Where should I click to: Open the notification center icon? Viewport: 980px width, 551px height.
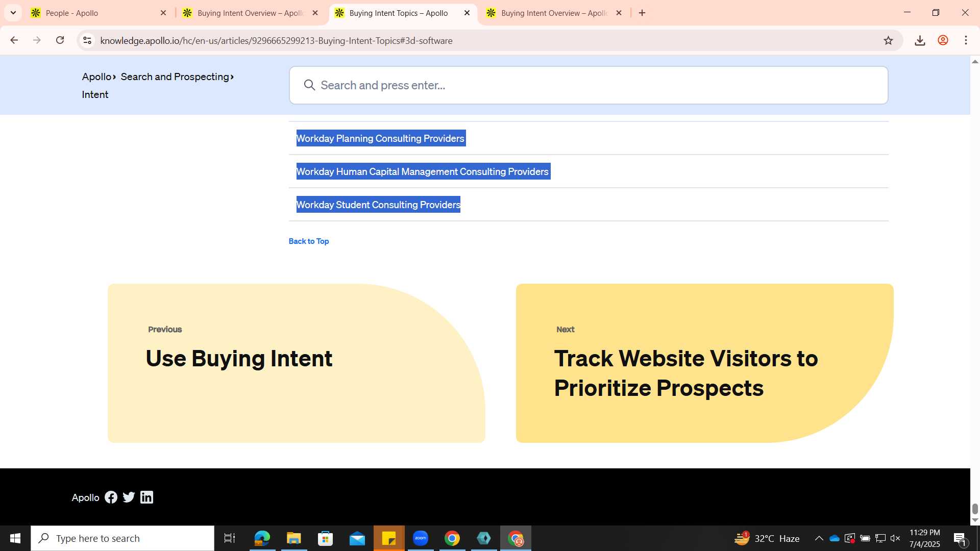tap(960, 538)
